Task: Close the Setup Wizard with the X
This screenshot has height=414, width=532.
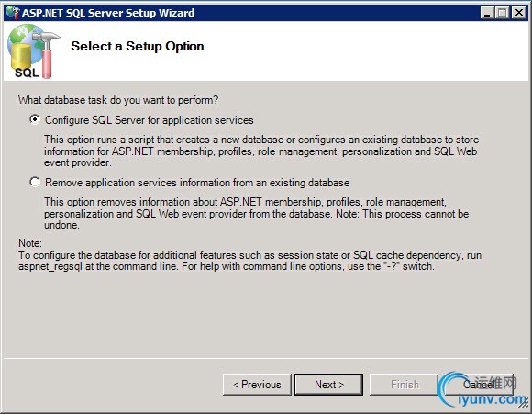Action: tap(519, 13)
